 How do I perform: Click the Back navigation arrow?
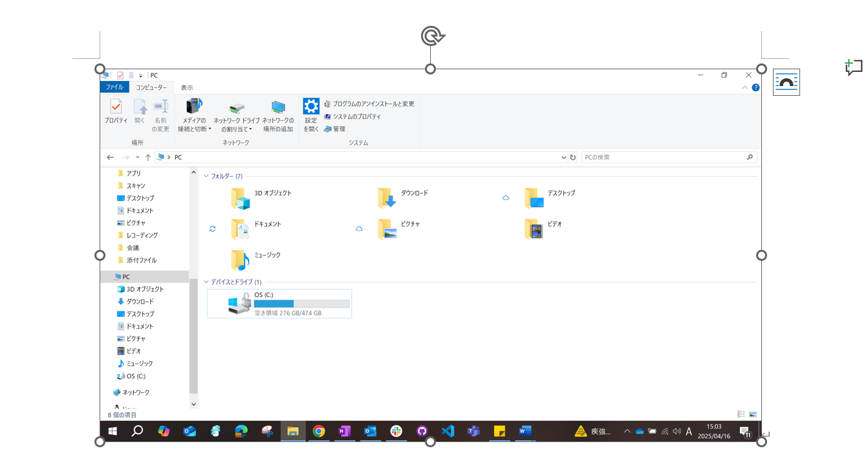pyautogui.click(x=110, y=157)
